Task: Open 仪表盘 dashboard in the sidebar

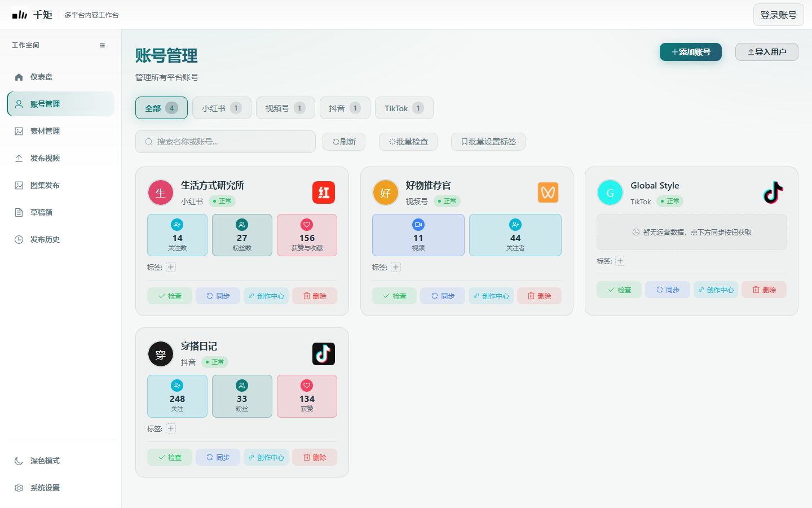Action: [x=60, y=77]
